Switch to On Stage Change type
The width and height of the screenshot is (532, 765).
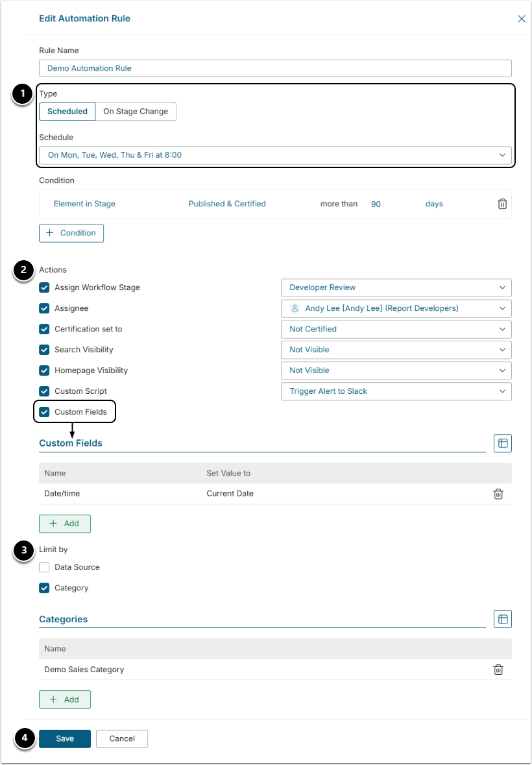coord(136,112)
